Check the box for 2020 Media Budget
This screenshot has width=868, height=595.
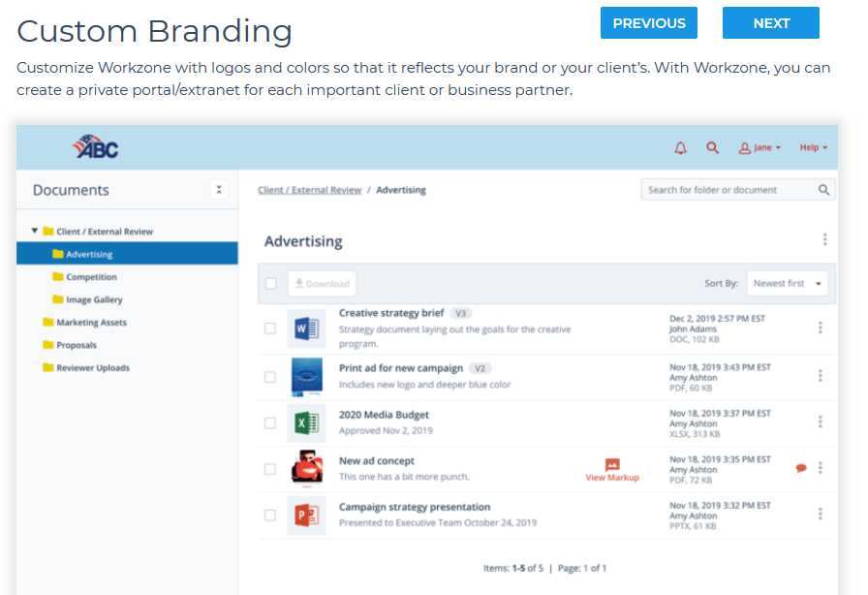pos(270,423)
